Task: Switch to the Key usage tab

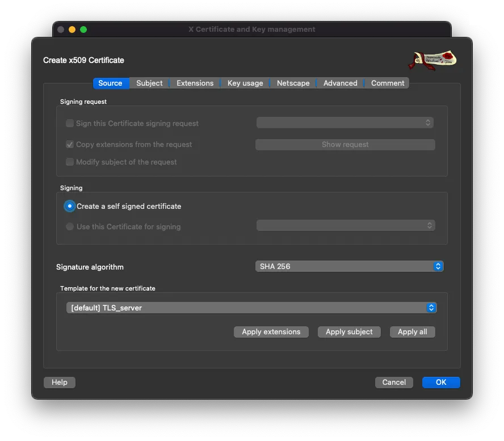Action: [245, 83]
